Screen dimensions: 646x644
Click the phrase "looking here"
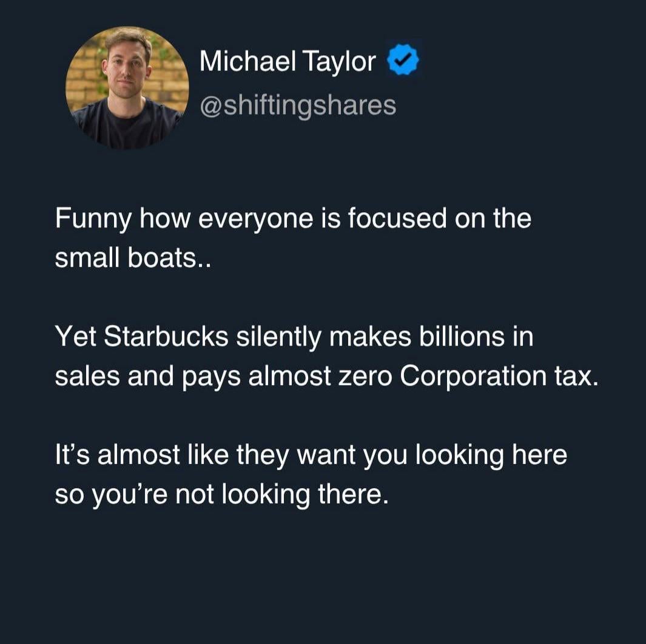[x=490, y=455]
